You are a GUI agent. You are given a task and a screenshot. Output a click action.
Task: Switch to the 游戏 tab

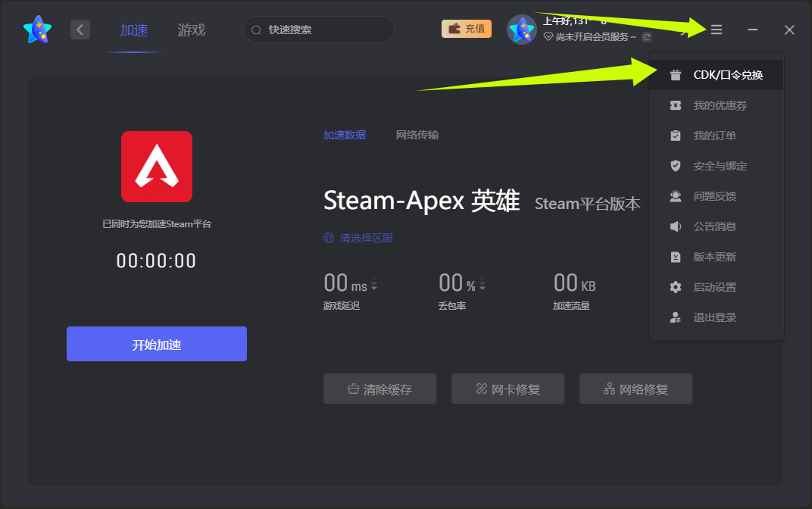click(192, 30)
